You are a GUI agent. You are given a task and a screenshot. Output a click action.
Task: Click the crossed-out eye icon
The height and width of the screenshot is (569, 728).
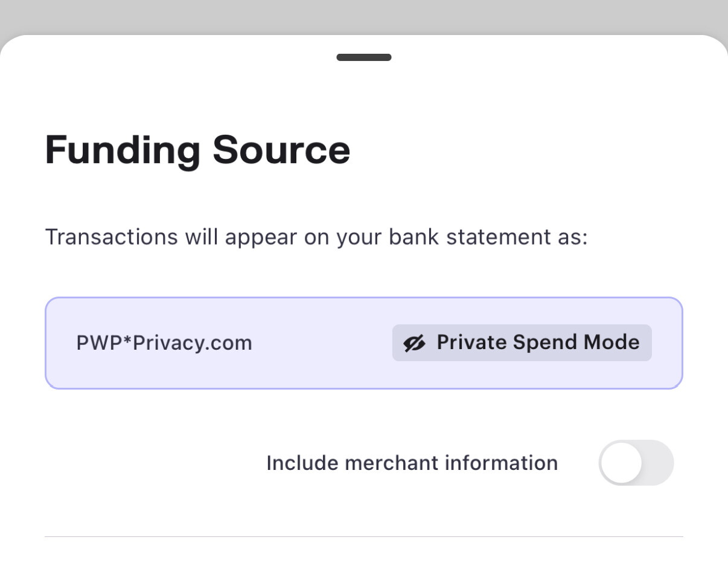[414, 343]
